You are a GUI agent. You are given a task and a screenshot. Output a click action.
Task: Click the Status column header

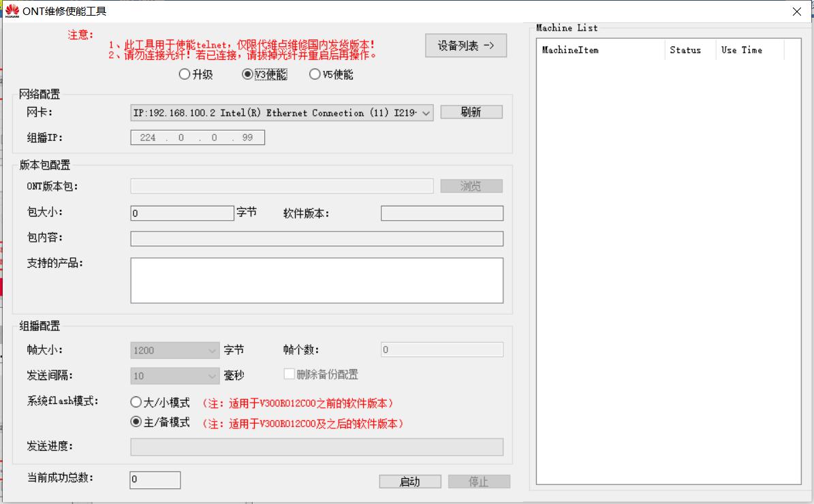pyautogui.click(x=691, y=50)
